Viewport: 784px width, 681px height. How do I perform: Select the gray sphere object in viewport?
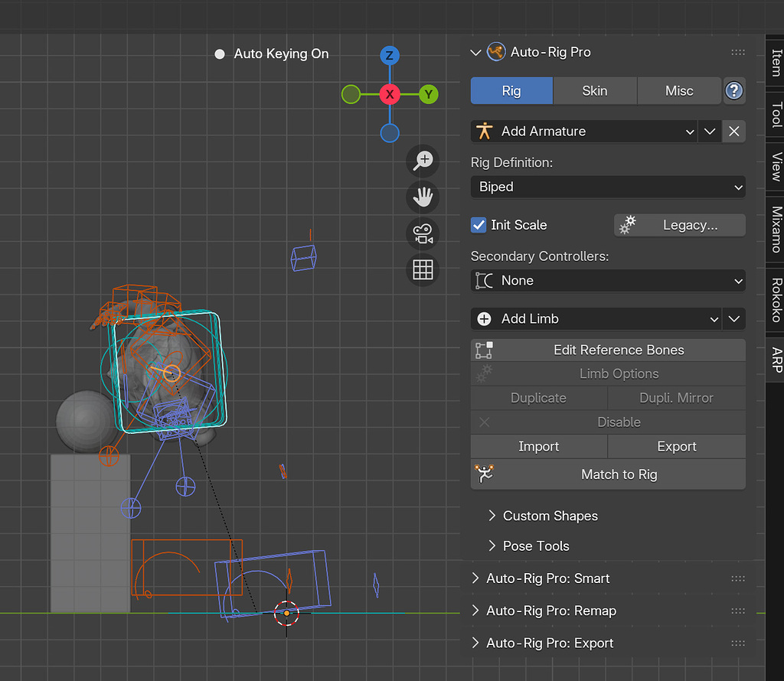click(x=84, y=421)
